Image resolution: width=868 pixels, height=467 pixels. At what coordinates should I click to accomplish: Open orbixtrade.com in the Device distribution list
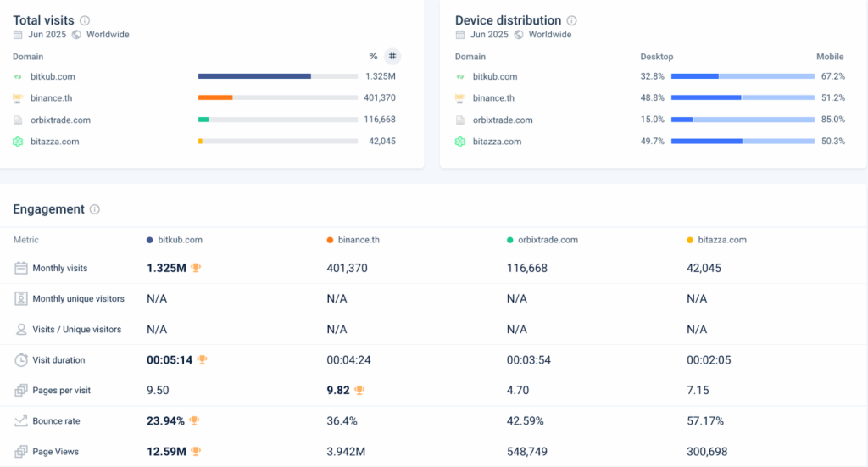pyautogui.click(x=503, y=120)
